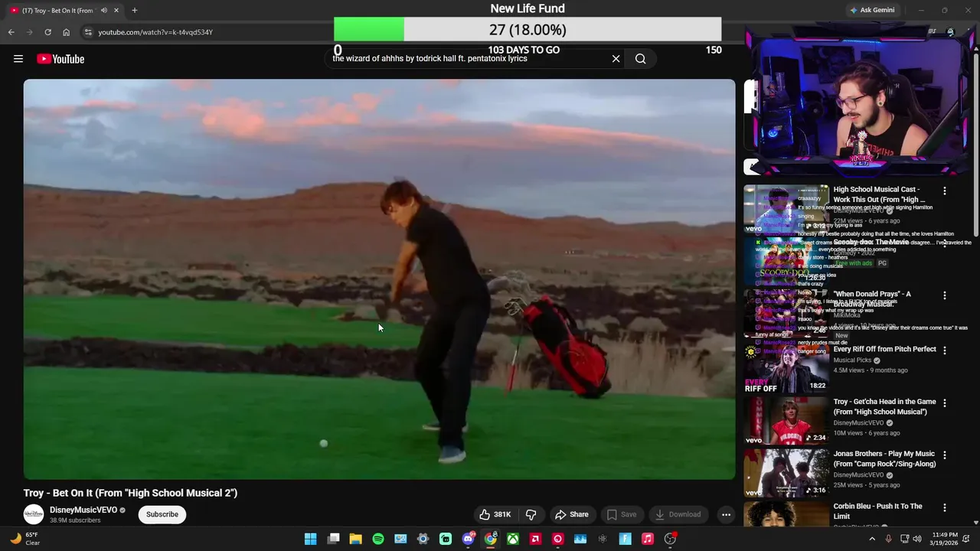Open options for Work This Out video
This screenshot has height=551, width=980.
coord(945,191)
